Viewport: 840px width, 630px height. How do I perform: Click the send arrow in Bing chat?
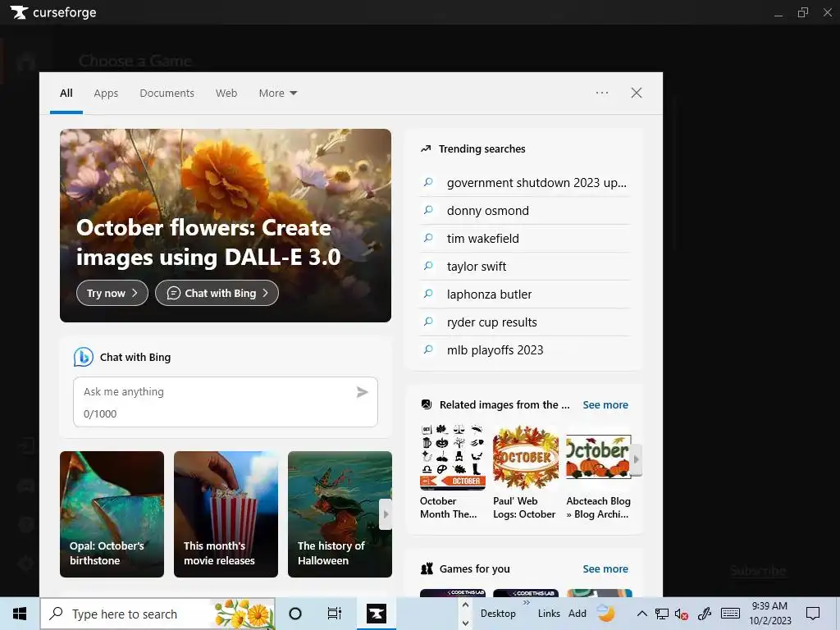(362, 392)
